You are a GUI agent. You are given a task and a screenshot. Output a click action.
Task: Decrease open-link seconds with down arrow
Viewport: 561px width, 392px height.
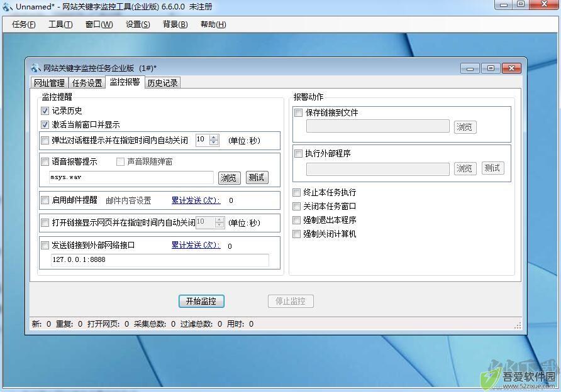[219, 225]
